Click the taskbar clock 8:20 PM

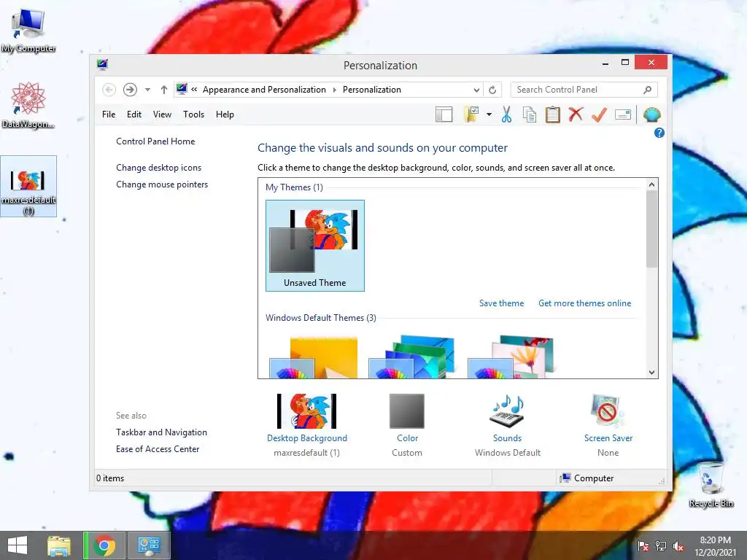pyautogui.click(x=716, y=545)
